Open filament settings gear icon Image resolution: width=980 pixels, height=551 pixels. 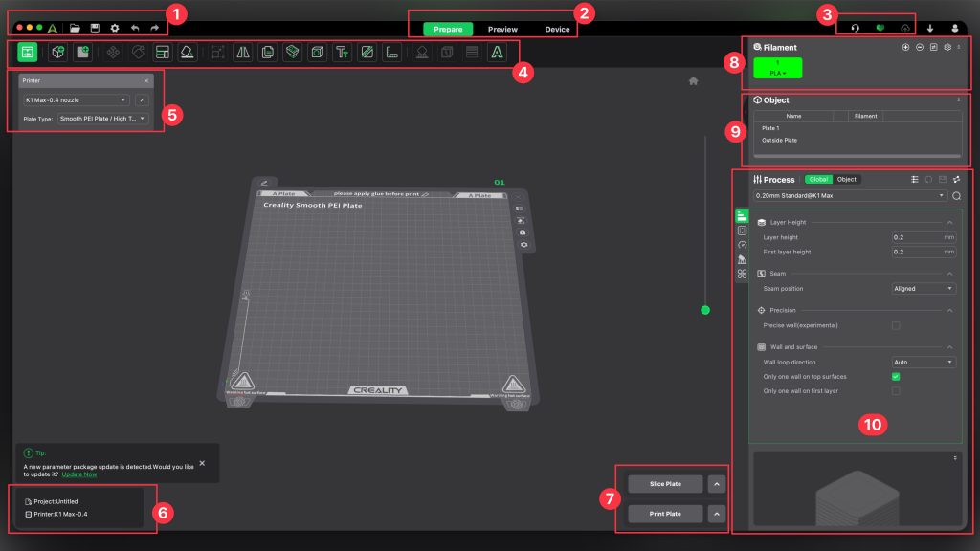click(947, 47)
